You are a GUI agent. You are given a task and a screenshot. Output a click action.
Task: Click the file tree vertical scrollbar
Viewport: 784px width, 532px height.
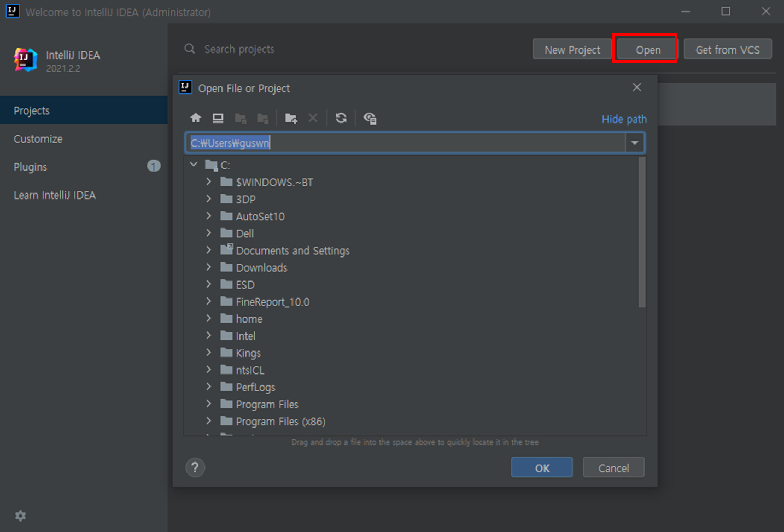(642, 232)
